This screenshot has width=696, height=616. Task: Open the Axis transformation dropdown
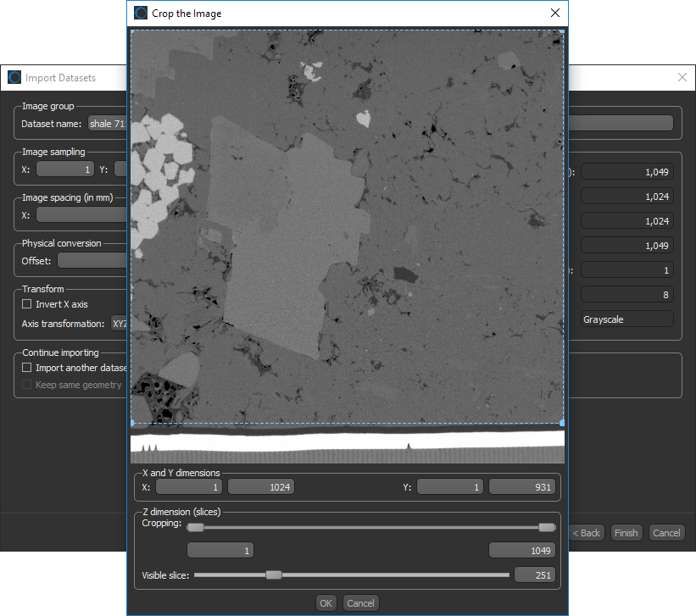point(119,323)
